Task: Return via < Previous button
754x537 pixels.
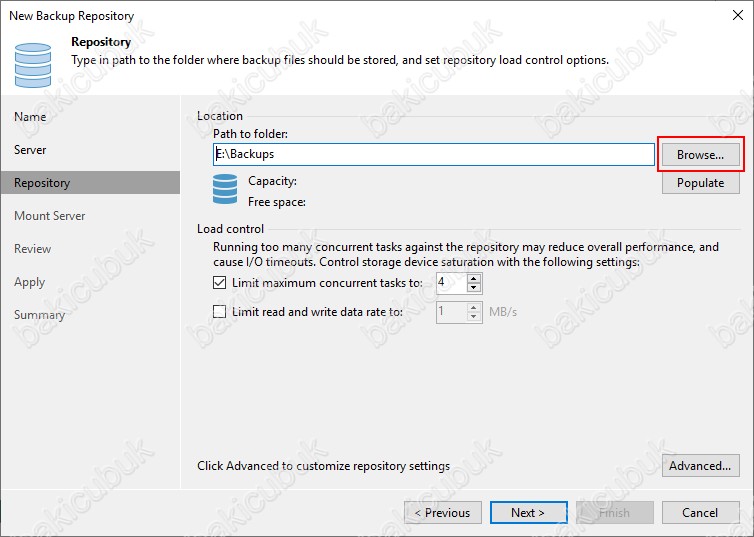Action: [443, 512]
